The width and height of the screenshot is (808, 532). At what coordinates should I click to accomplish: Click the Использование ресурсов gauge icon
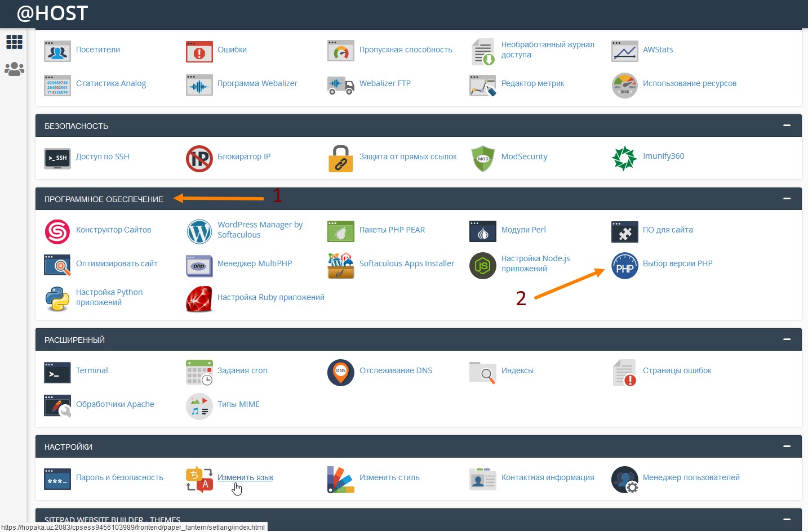click(x=625, y=86)
